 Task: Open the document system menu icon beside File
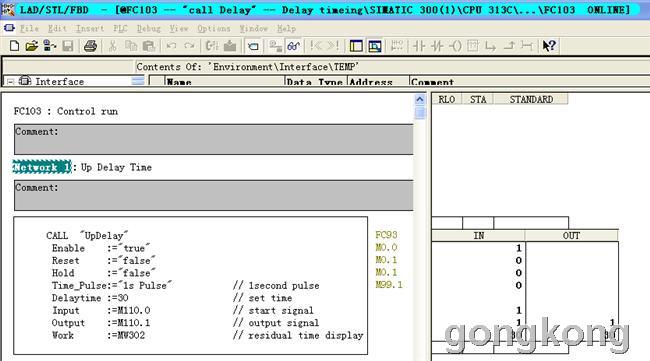[x=9, y=28]
